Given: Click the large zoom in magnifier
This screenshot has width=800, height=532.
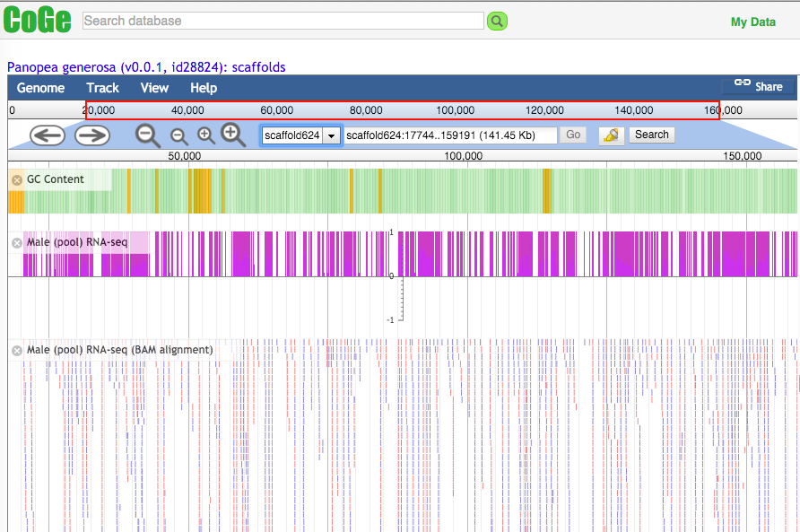Looking at the screenshot, I should click(x=232, y=135).
